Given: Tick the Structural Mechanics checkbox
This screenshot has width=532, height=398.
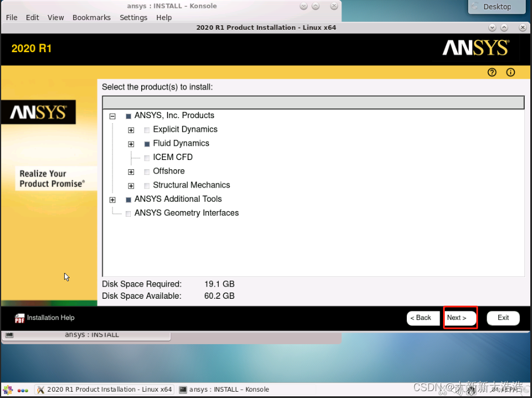Looking at the screenshot, I should coord(147,186).
